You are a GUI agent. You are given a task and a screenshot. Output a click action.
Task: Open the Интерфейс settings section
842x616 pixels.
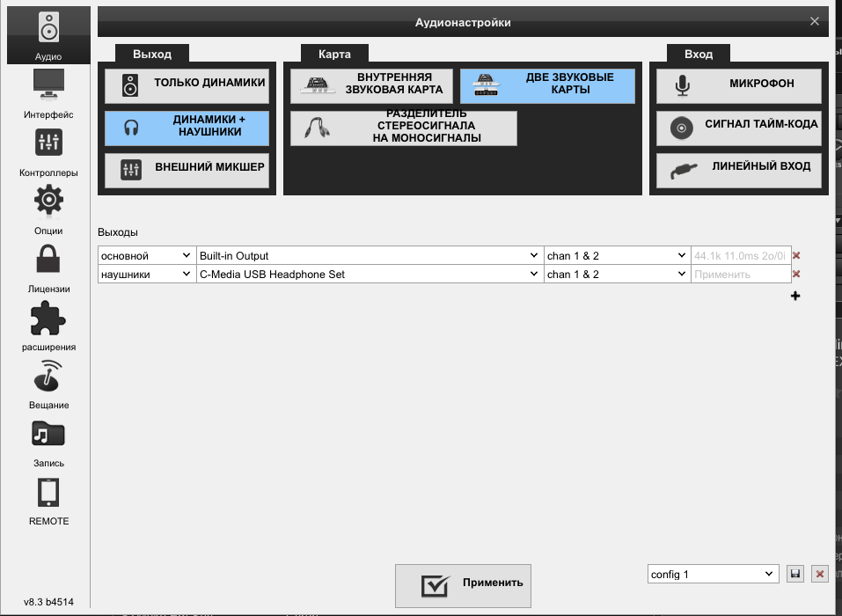48,94
